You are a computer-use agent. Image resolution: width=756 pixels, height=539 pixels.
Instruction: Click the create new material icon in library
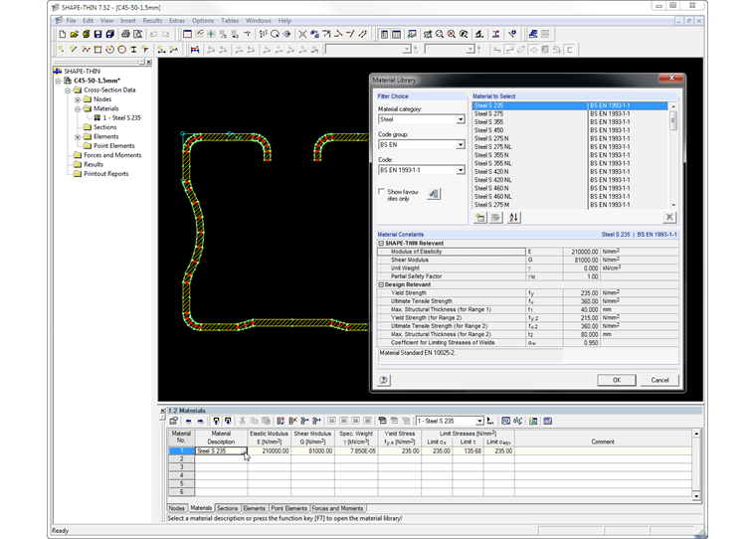480,217
